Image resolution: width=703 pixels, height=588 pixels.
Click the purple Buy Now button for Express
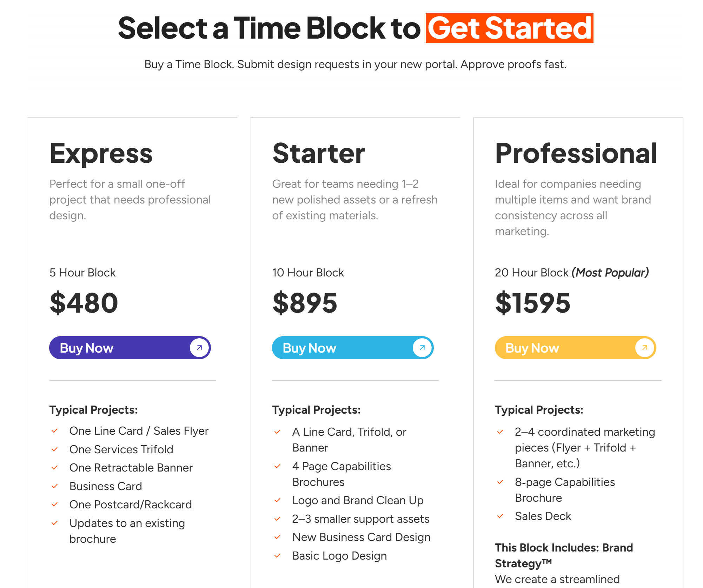[x=119, y=348]
